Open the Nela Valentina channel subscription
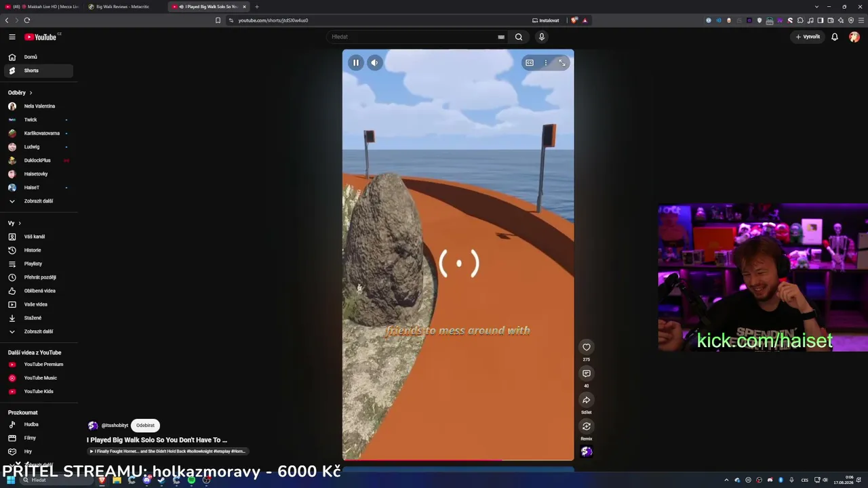Image resolution: width=868 pixels, height=488 pixels. (x=39, y=106)
